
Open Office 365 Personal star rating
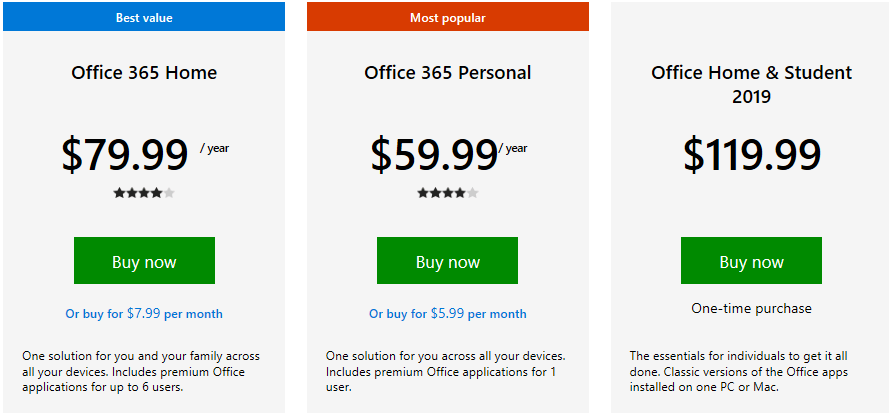pyautogui.click(x=448, y=193)
